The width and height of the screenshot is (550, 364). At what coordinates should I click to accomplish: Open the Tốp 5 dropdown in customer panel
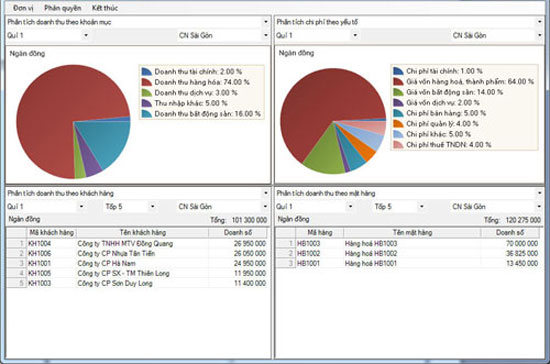[x=153, y=206]
